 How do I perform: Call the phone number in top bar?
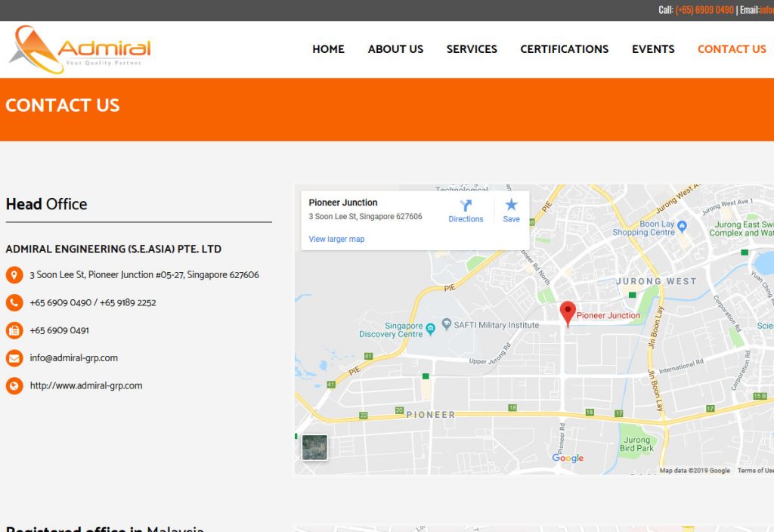tap(704, 10)
